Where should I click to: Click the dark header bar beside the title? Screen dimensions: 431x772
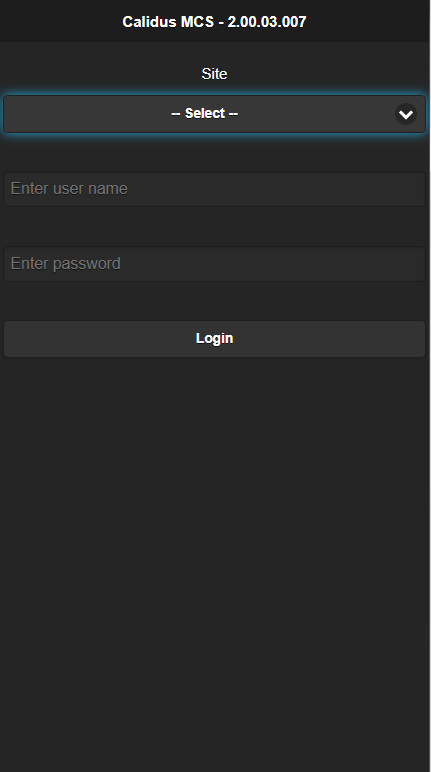(x=59, y=21)
